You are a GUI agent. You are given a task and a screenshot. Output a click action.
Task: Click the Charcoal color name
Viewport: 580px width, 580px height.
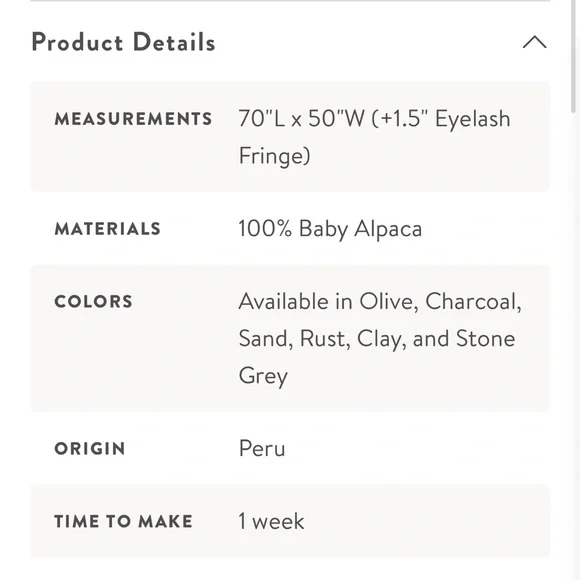pos(473,302)
